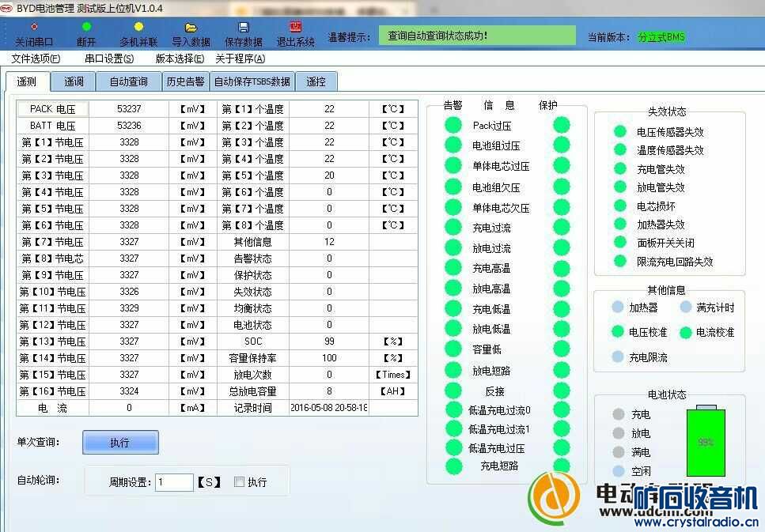Click the 其他信息 value 12

[329, 241]
